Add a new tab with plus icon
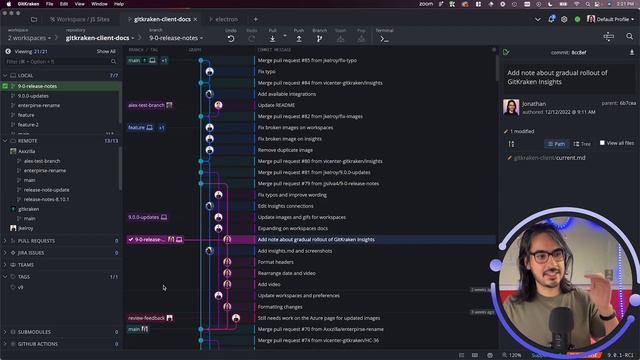 click(x=256, y=19)
